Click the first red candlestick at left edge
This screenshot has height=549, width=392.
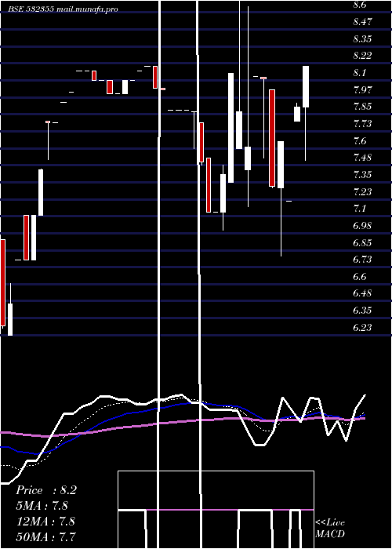click(x=3, y=283)
